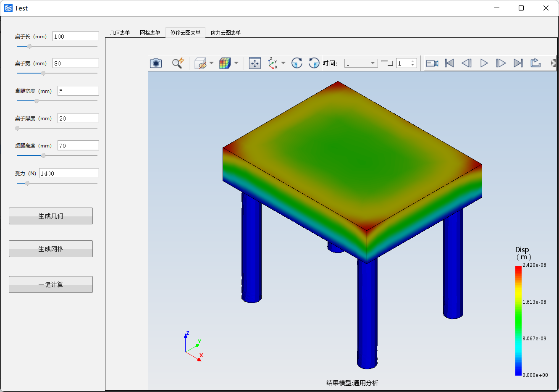Click the 桌子厚度 slider handle
The width and height of the screenshot is (559, 392).
tap(17, 128)
